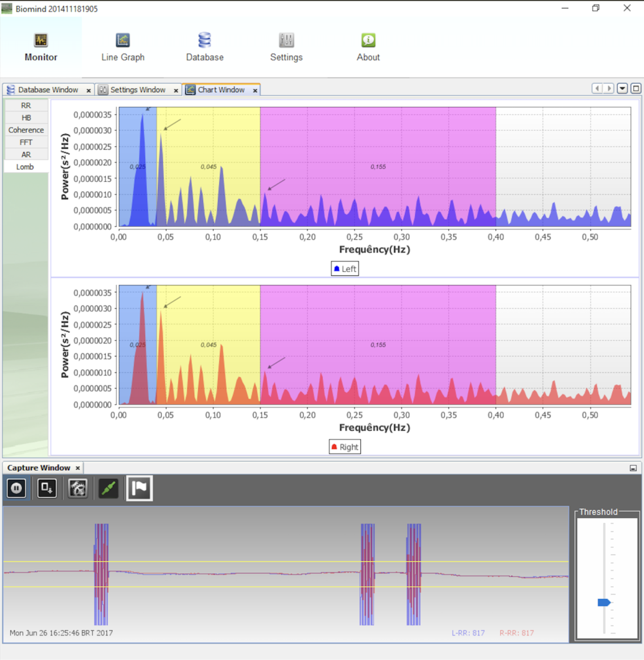The image size is (644, 660).
Task: Click the Left series legend entry
Action: tap(345, 269)
